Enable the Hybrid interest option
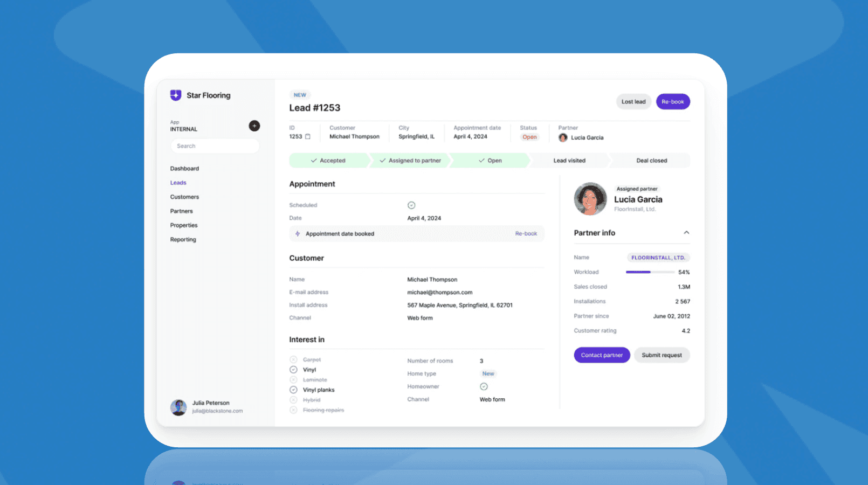The image size is (868, 485). (293, 399)
